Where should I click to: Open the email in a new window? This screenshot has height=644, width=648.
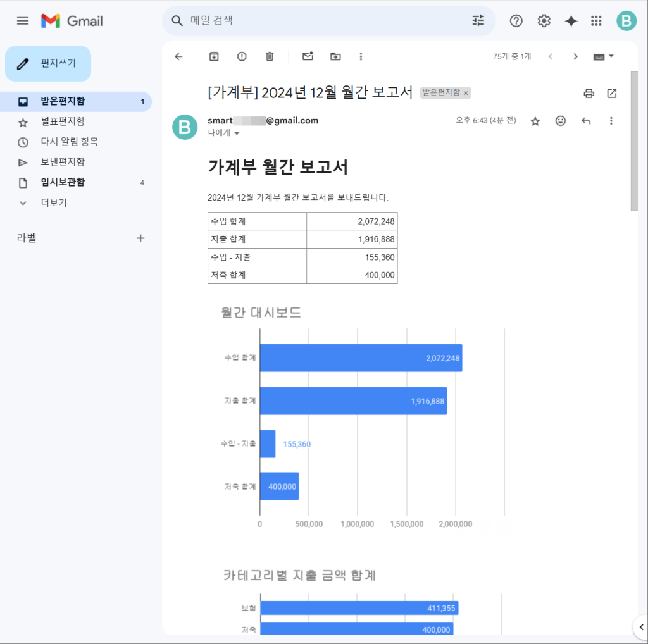click(611, 94)
